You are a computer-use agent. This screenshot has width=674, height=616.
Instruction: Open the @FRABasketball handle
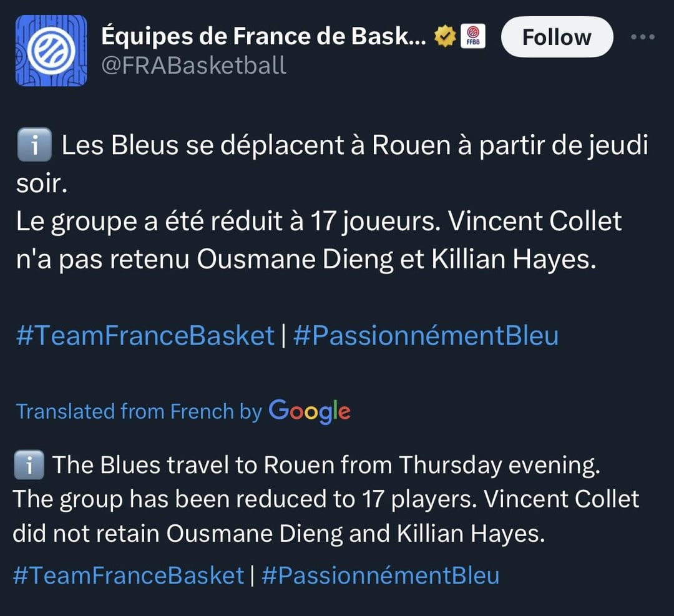pos(193,65)
